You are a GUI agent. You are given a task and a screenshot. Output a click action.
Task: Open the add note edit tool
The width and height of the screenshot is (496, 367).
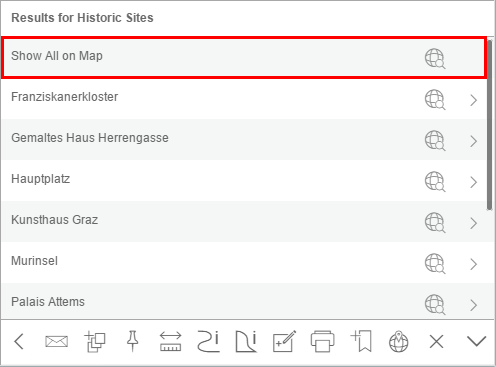pos(284,341)
